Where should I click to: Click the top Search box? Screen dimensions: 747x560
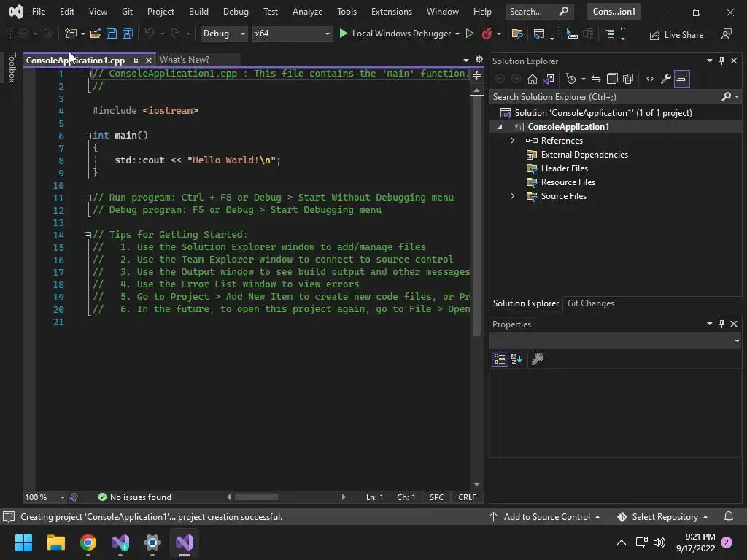(x=538, y=12)
